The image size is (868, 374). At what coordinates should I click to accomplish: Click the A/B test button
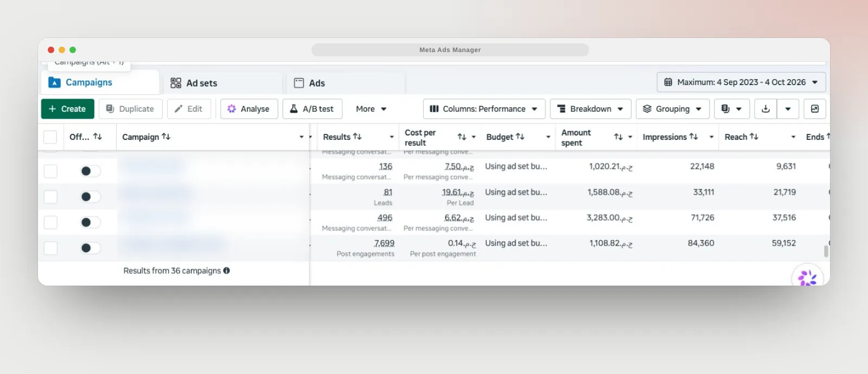(x=312, y=109)
